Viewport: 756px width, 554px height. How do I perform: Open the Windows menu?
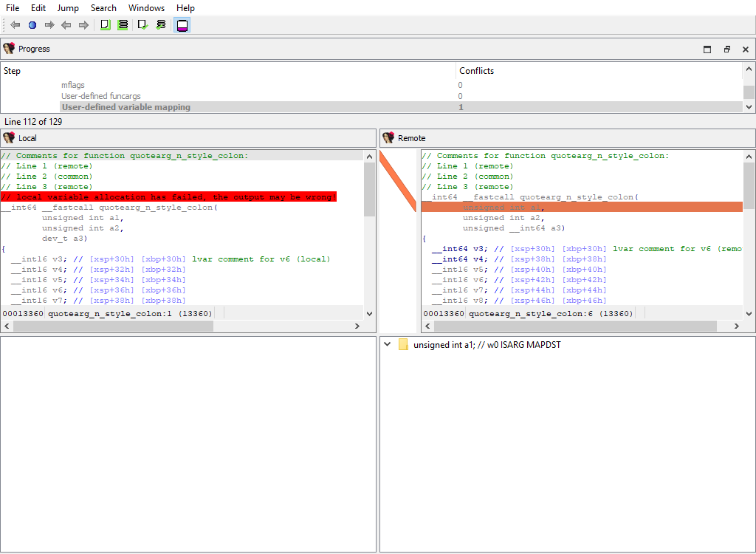(x=146, y=8)
